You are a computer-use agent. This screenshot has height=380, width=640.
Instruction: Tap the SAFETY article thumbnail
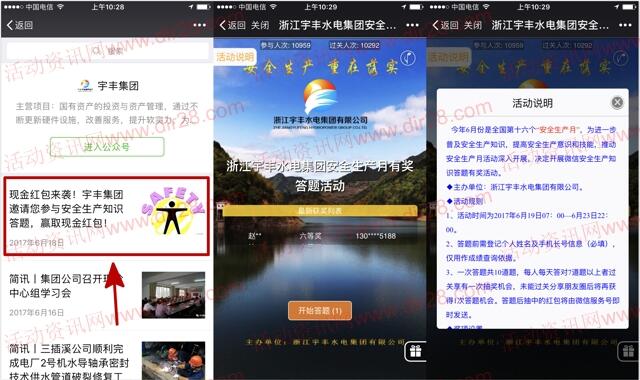(x=173, y=212)
